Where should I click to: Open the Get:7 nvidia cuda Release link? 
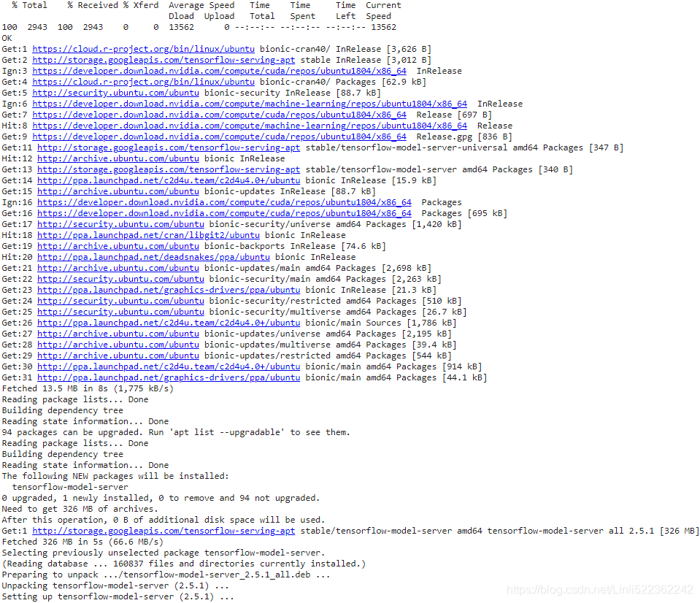[x=219, y=115]
